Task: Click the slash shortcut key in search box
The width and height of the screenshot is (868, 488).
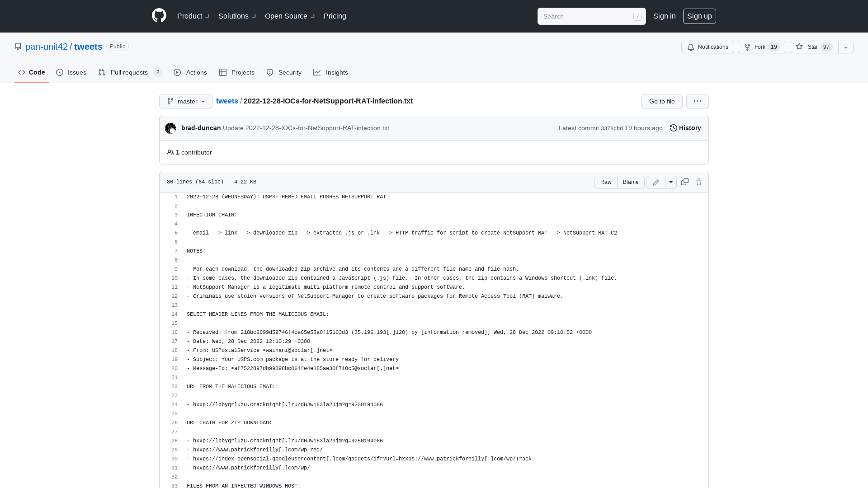Action: [637, 16]
